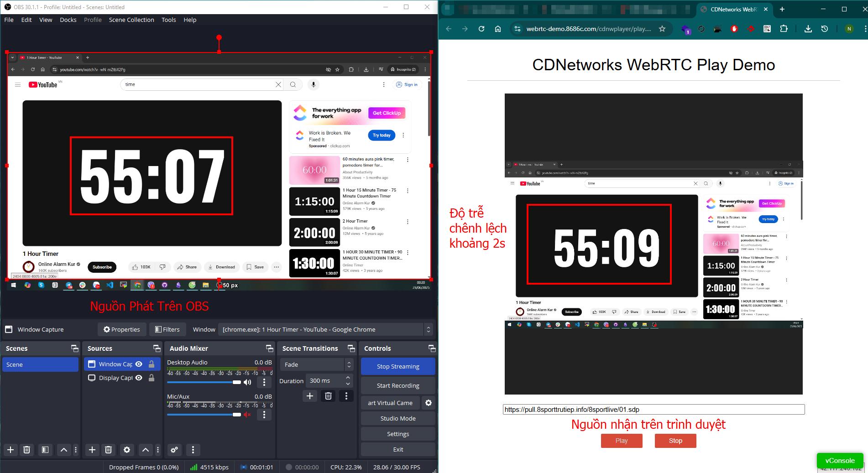Reload the WebRTC demo page
The image size is (868, 473).
[x=481, y=29]
